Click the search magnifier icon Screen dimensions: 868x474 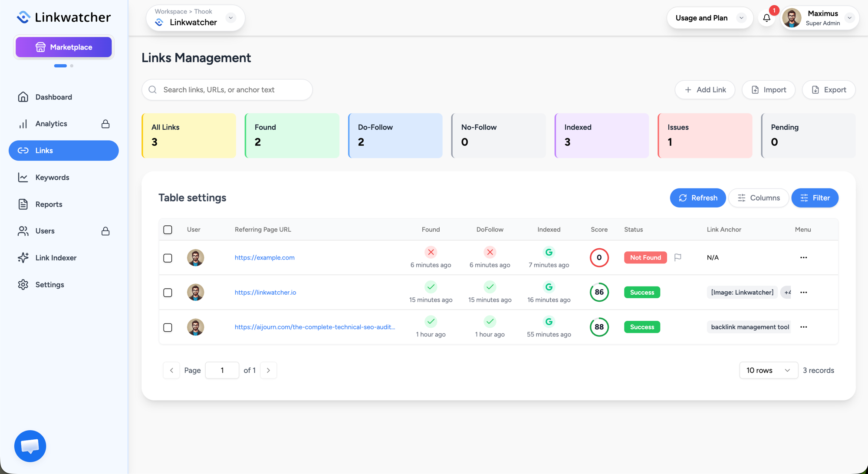[153, 90]
